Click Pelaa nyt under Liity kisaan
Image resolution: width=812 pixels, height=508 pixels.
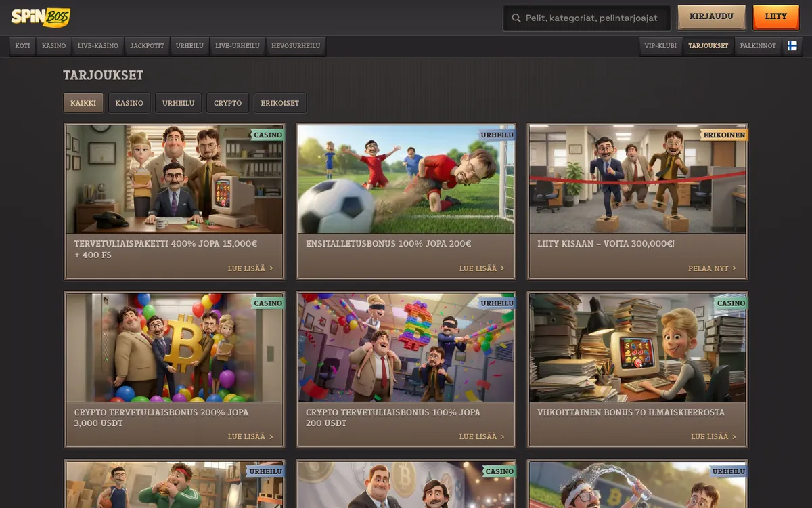[x=713, y=268]
